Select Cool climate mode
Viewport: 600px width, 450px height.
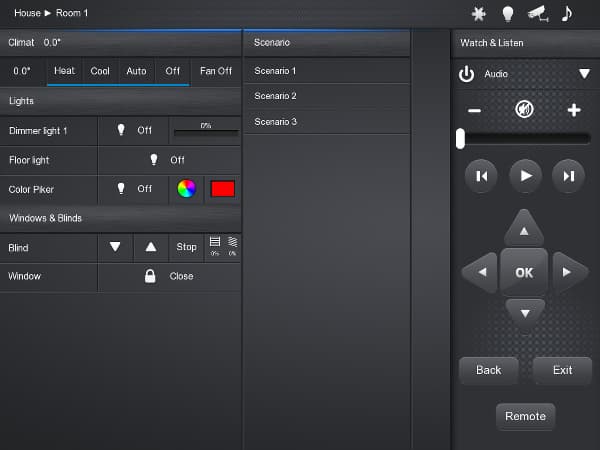point(100,71)
